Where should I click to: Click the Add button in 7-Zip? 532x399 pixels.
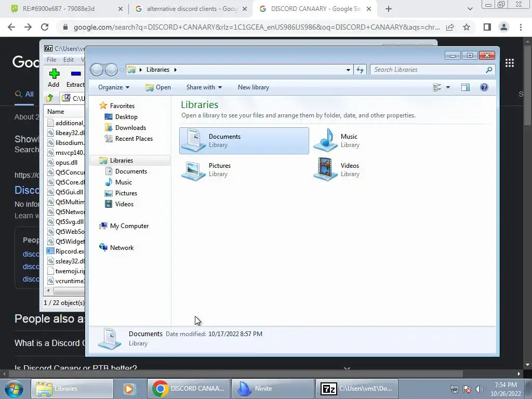click(54, 78)
